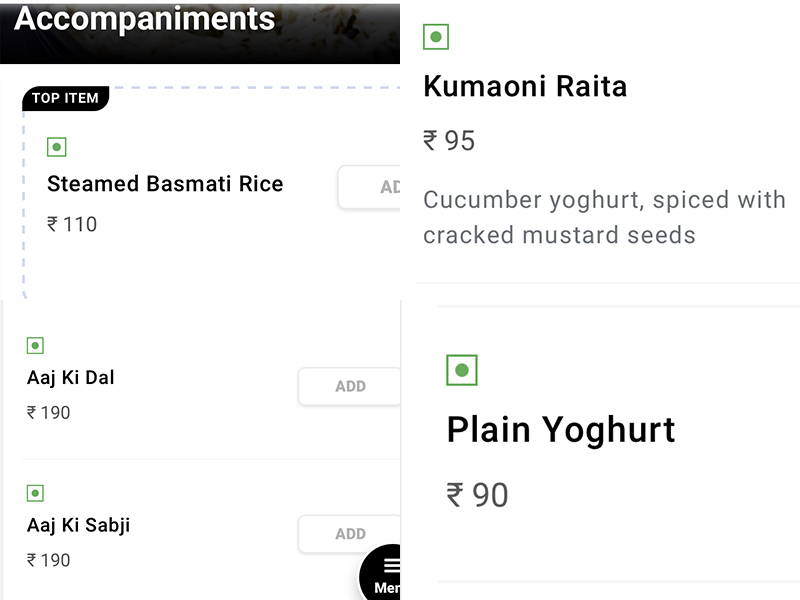Open Plain Yoghurt item title
The width and height of the screenshot is (800, 600).
click(561, 430)
